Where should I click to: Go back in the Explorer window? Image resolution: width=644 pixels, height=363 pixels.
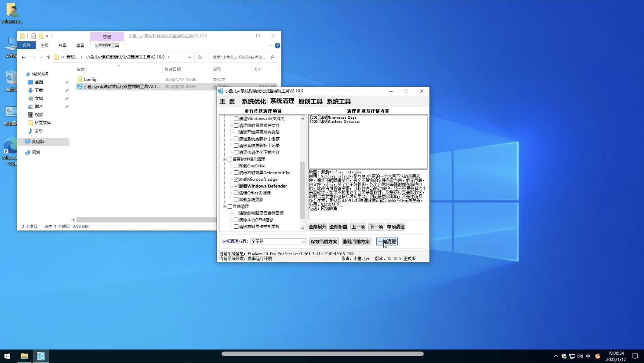23,57
